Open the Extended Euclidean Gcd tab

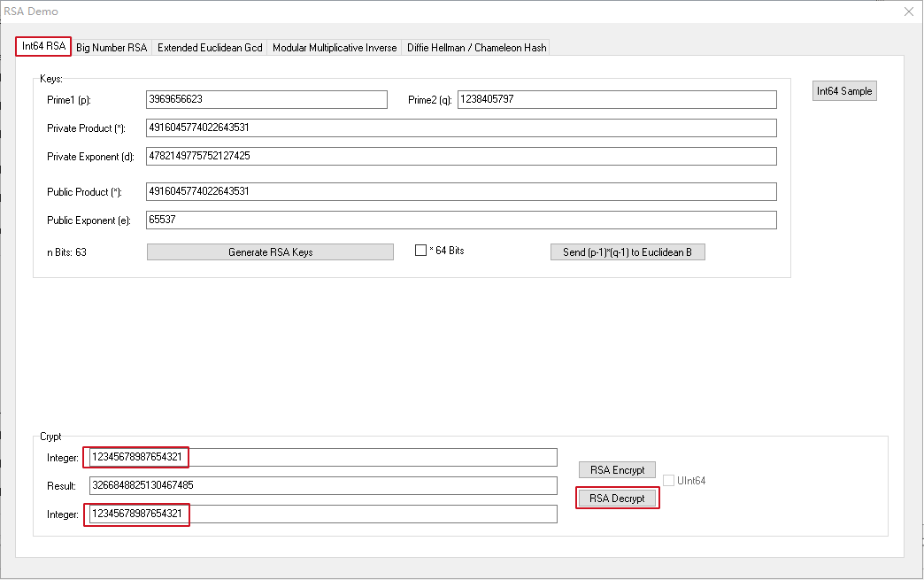[x=210, y=48]
